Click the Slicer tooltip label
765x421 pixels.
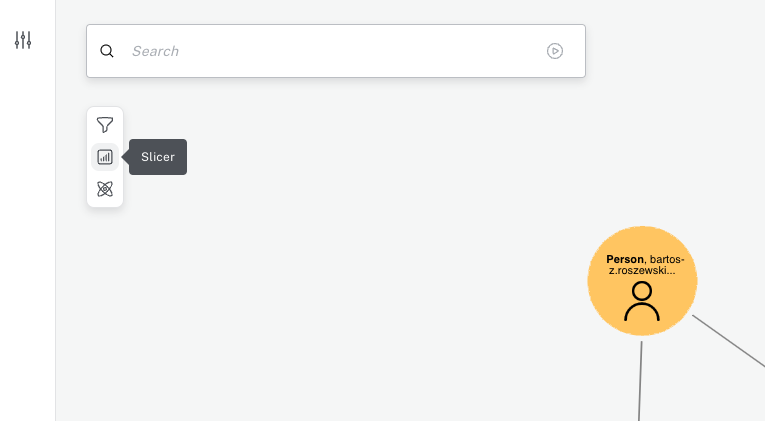tap(158, 157)
